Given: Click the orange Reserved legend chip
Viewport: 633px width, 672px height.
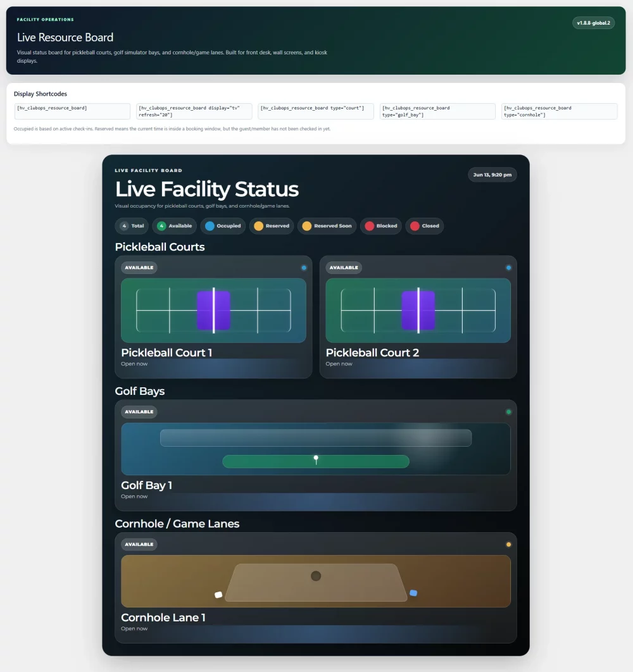Looking at the screenshot, I should [x=272, y=226].
